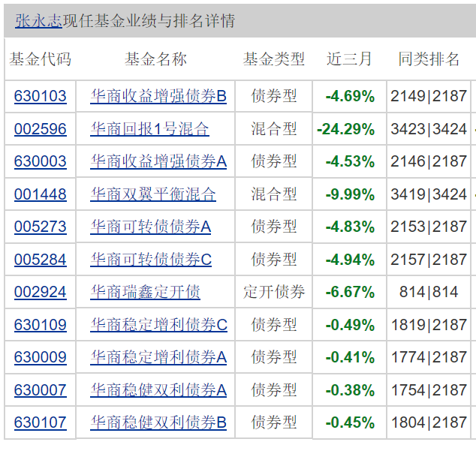The width and height of the screenshot is (476, 451).
Task: Click the 近三月 column header
Action: (349, 59)
